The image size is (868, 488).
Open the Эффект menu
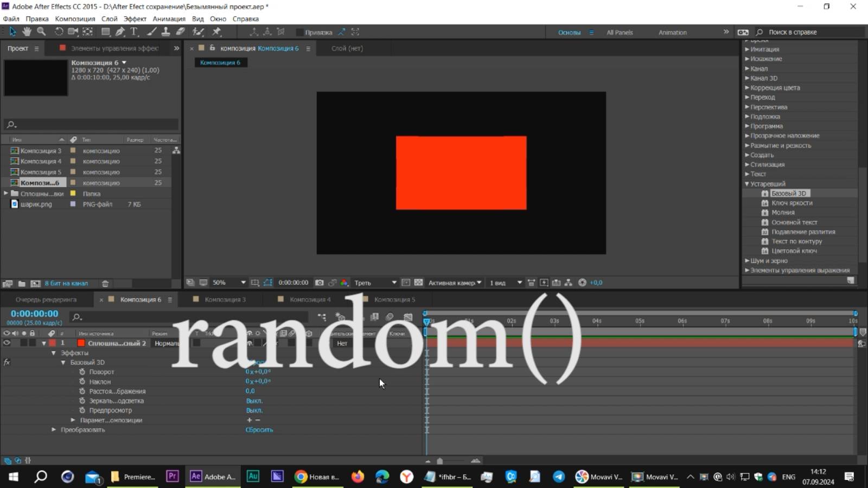(x=135, y=18)
